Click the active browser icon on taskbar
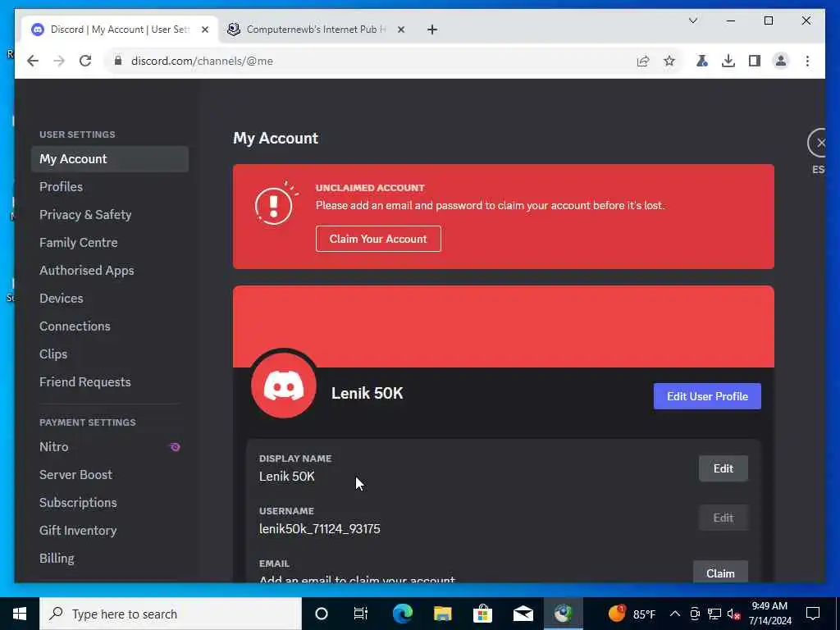Screen dimensions: 840x630 pyautogui.click(x=563, y=614)
